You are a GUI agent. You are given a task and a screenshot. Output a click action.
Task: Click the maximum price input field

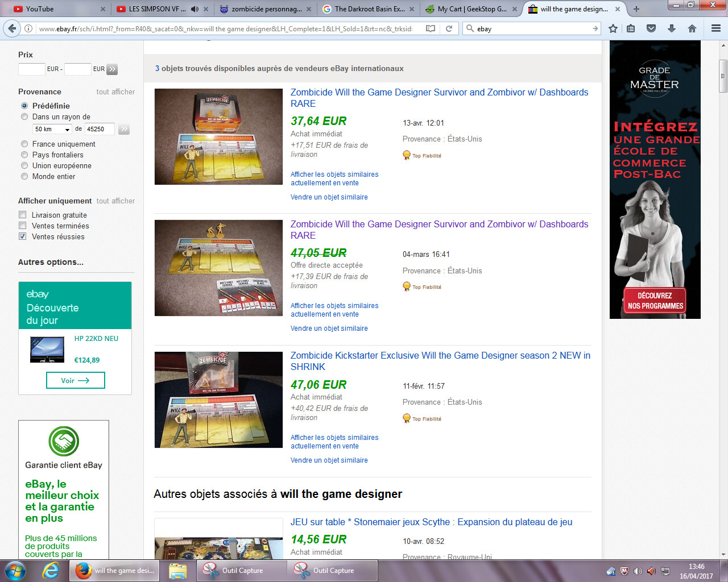point(77,69)
